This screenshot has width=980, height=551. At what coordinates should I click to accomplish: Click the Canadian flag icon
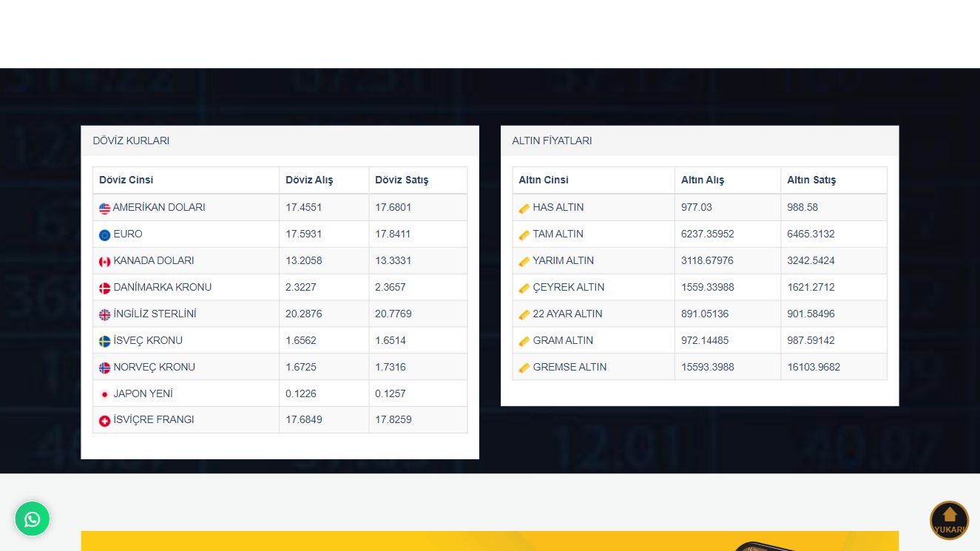(x=104, y=262)
